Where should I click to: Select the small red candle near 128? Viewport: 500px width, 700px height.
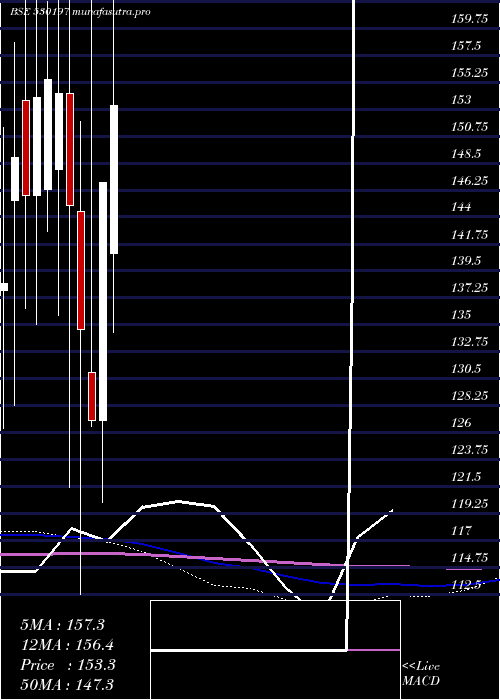tap(92, 396)
